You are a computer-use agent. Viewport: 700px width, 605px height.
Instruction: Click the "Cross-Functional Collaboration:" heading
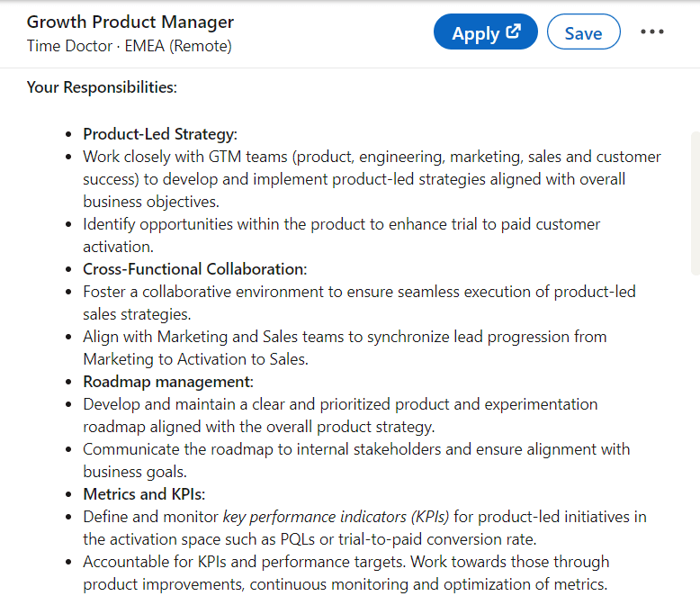tap(195, 269)
